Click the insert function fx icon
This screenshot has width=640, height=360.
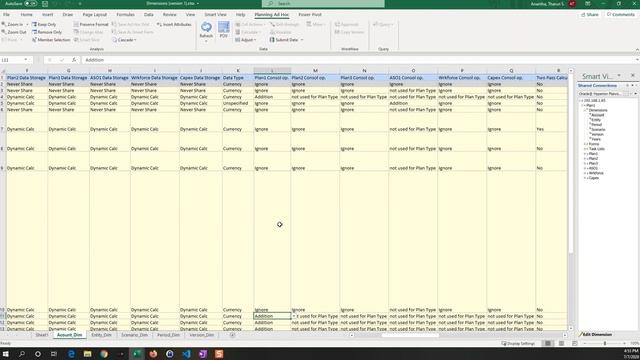[74, 60]
